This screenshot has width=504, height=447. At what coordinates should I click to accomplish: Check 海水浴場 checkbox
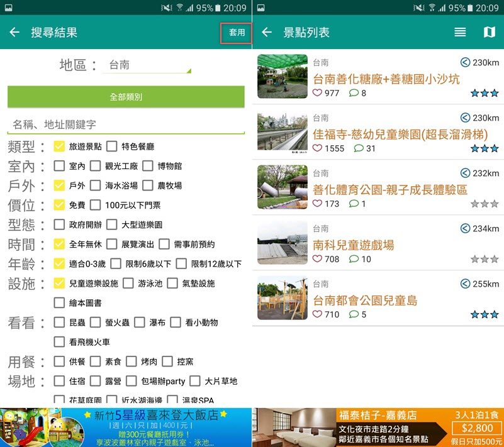[95, 185]
